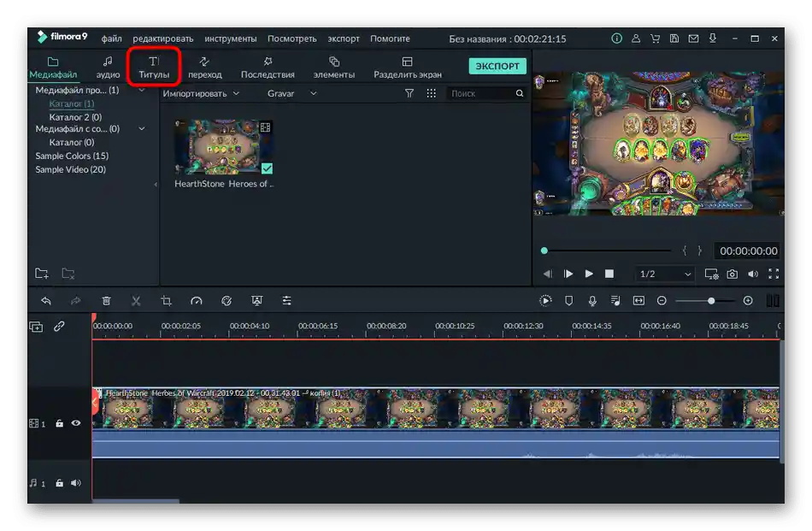812x531 pixels.
Task: Enter fullscreen preview mode
Action: [774, 274]
